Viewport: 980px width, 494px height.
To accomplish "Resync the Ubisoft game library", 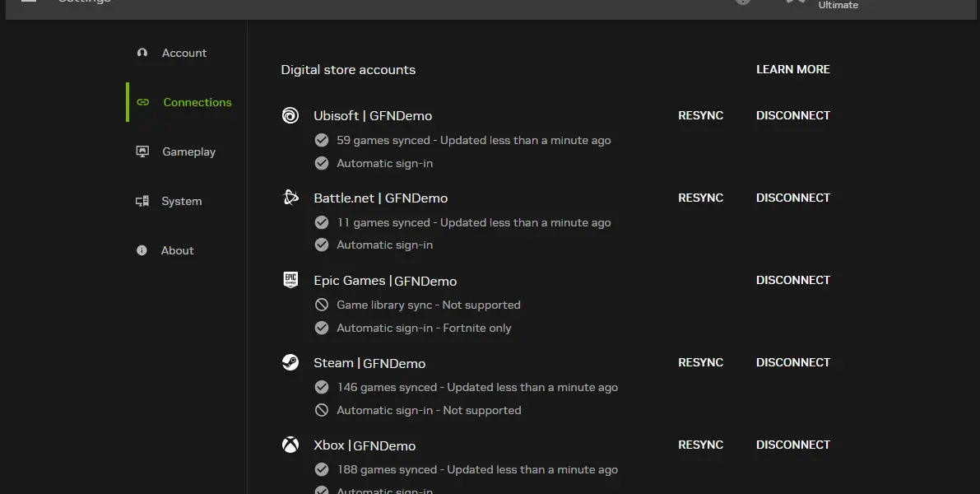I will (x=700, y=115).
